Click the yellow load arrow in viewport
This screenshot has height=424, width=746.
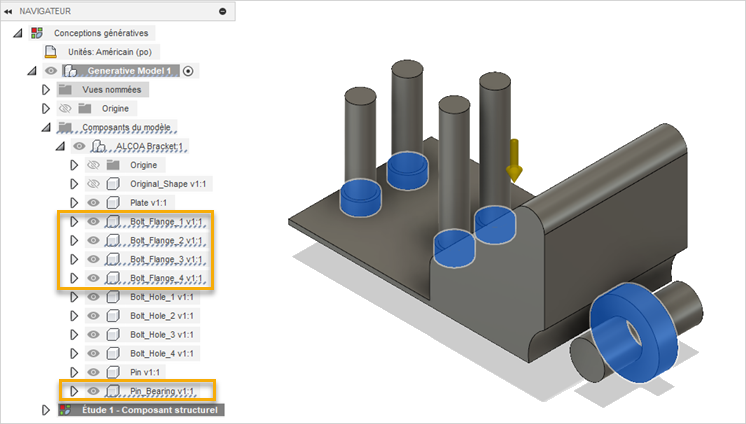[x=514, y=160]
